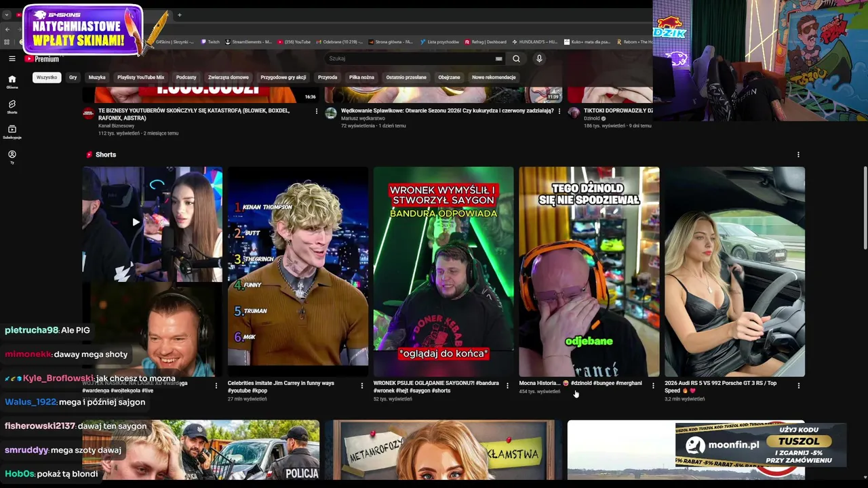The height and width of the screenshot is (488, 868).
Task: Select Playlisty YouTube Mix chip
Action: pyautogui.click(x=140, y=77)
